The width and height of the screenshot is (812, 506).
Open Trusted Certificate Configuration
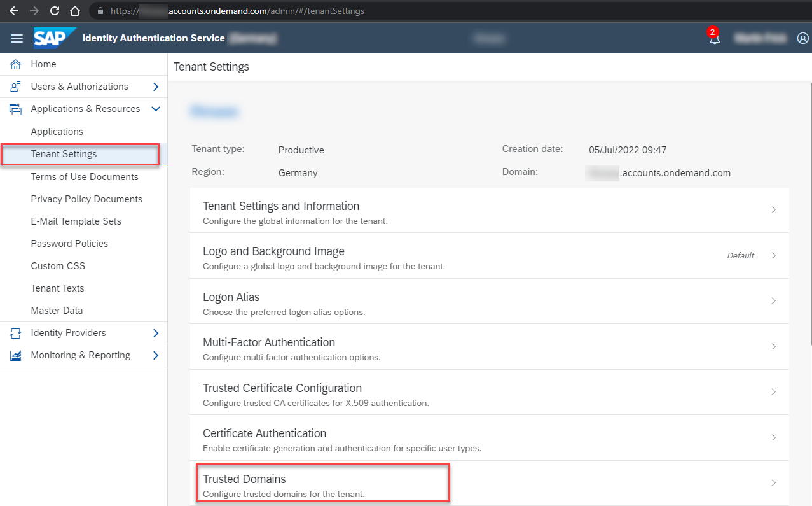pos(490,392)
